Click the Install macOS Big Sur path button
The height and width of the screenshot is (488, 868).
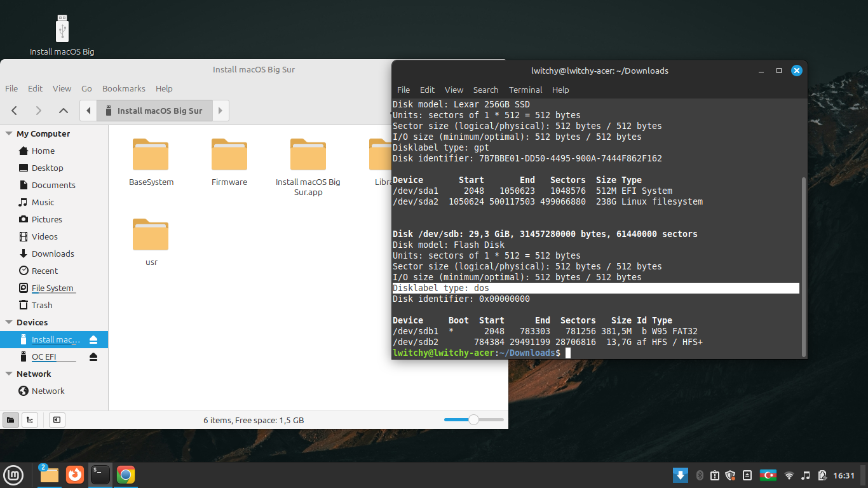click(153, 111)
